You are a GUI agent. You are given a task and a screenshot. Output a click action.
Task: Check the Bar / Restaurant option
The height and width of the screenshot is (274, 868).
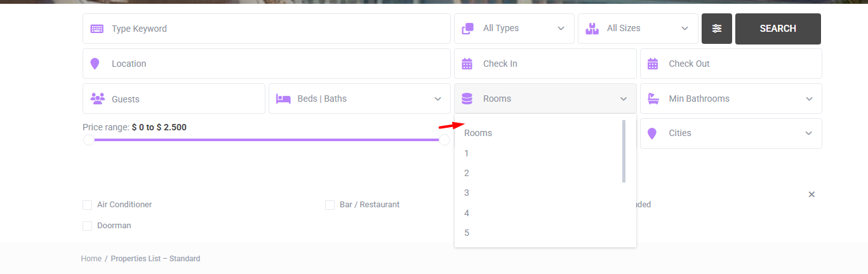330,205
